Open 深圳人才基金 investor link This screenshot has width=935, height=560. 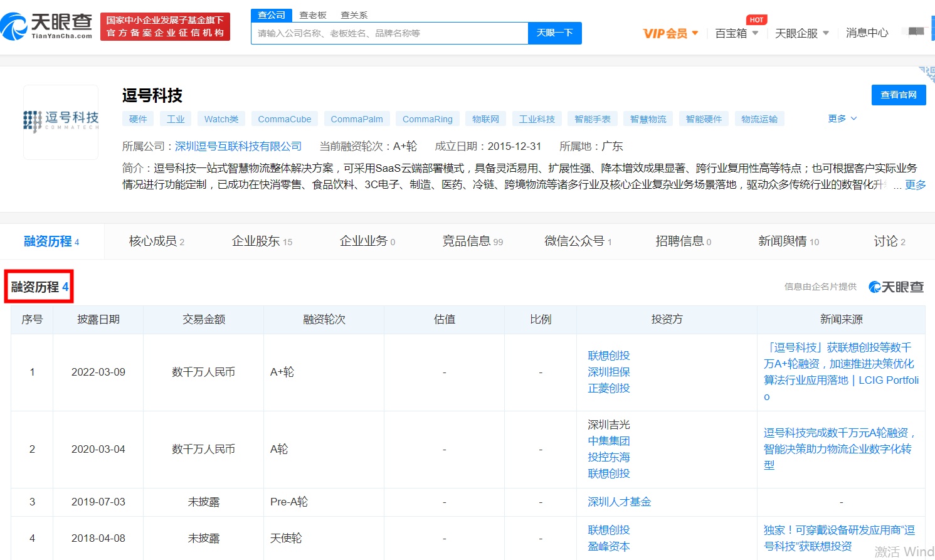[620, 502]
